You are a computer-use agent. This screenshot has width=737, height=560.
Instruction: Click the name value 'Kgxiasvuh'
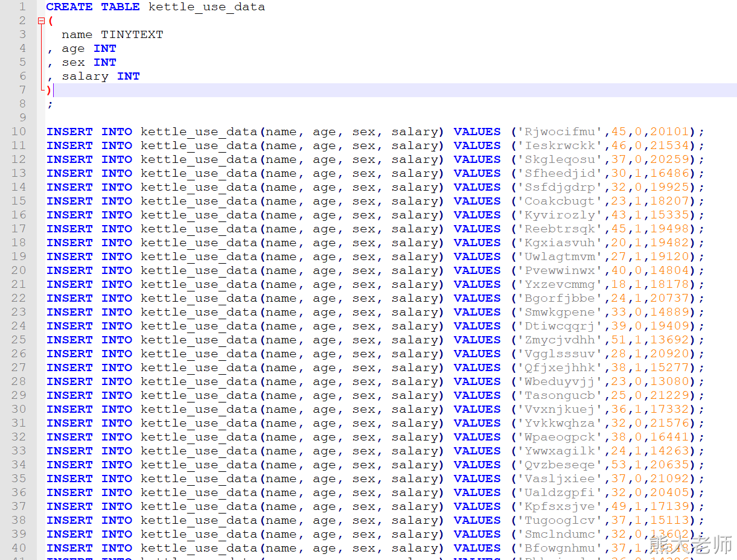(x=560, y=243)
